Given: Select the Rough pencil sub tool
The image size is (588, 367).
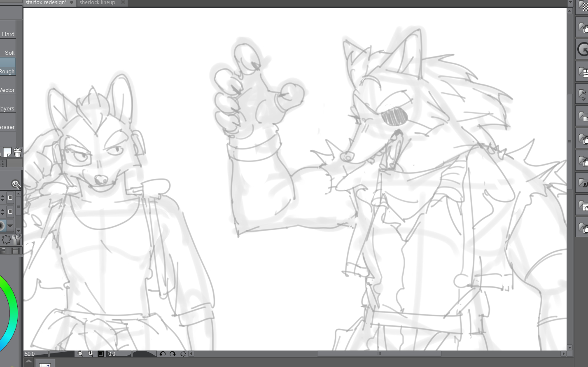Looking at the screenshot, I should click(7, 71).
